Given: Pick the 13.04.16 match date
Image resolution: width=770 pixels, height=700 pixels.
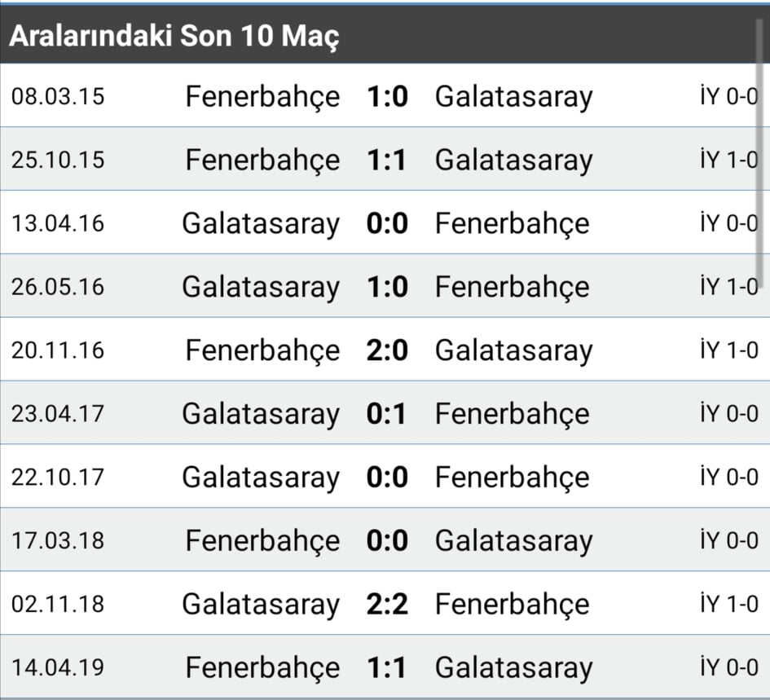Looking at the screenshot, I should pyautogui.click(x=58, y=223).
